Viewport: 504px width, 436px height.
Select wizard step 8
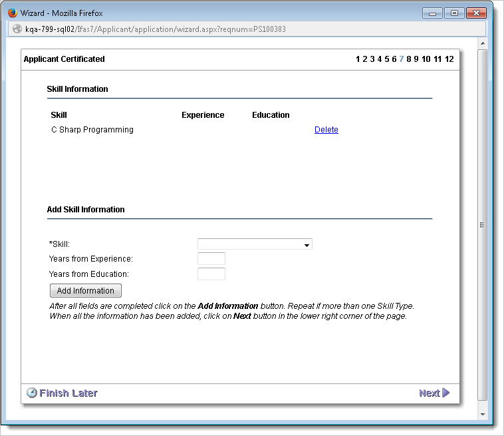coord(409,59)
